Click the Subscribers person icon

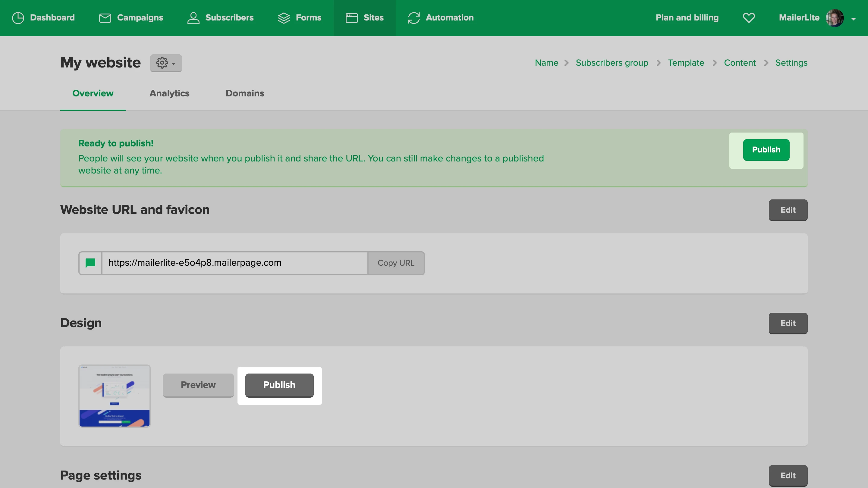tap(193, 18)
